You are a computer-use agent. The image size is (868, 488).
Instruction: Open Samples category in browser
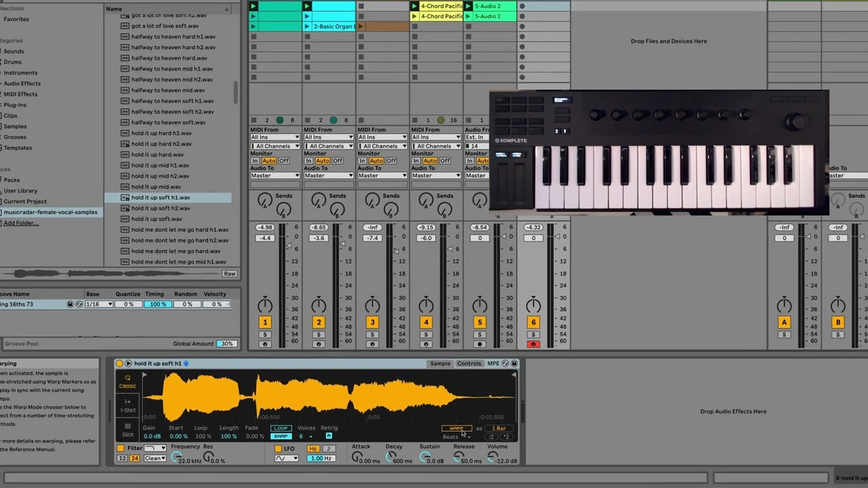click(x=15, y=126)
